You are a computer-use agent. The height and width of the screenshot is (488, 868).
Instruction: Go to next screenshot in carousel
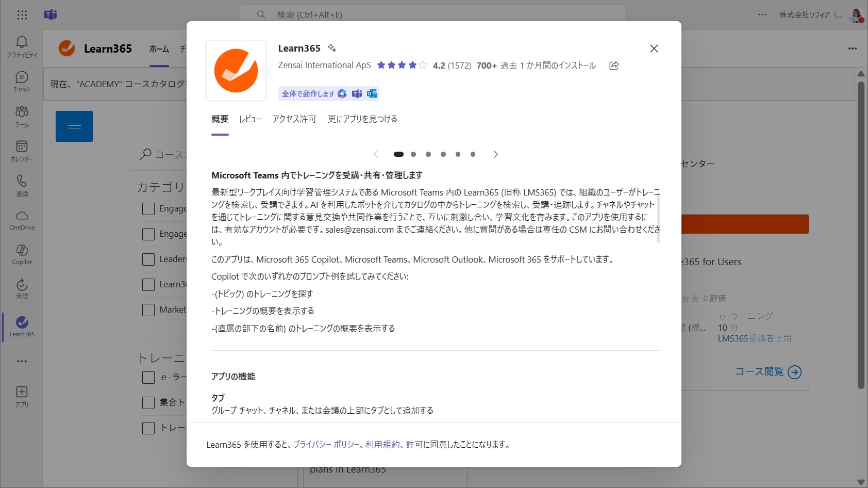pyautogui.click(x=495, y=154)
